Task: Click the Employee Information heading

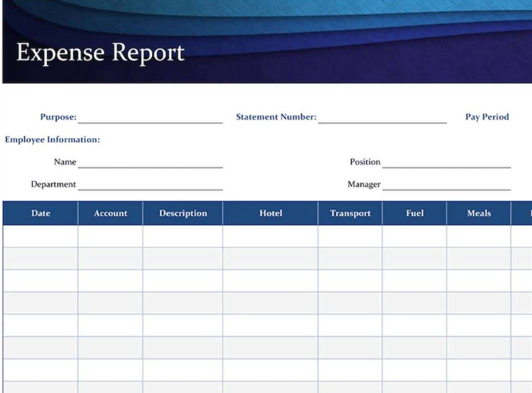Action: pyautogui.click(x=52, y=140)
